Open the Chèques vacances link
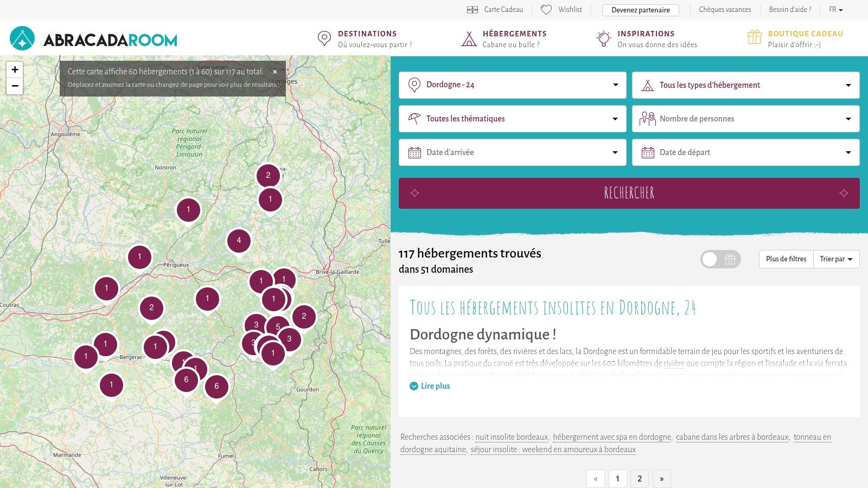This screenshot has width=868, height=488. (725, 10)
